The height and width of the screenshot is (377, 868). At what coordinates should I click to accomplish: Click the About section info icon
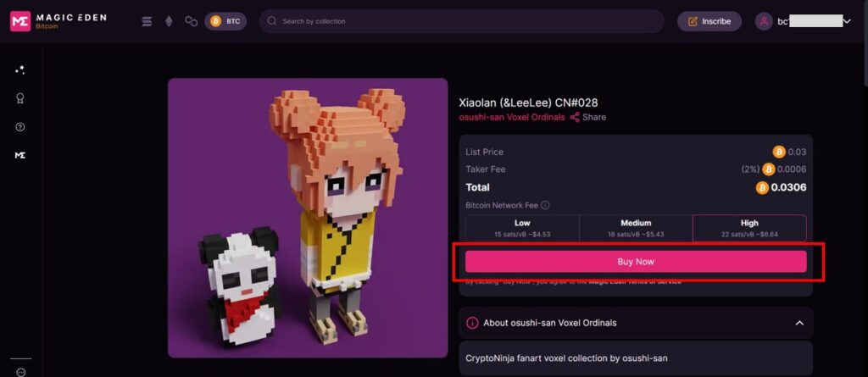coord(472,323)
